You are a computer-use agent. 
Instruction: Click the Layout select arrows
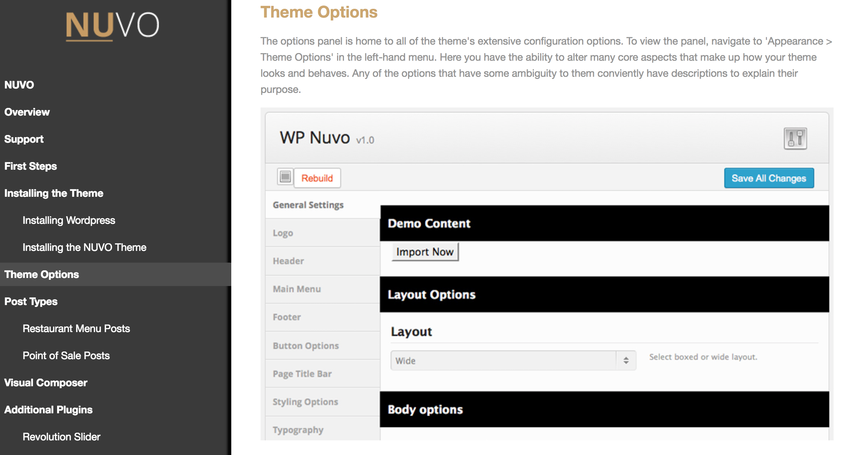coord(626,361)
